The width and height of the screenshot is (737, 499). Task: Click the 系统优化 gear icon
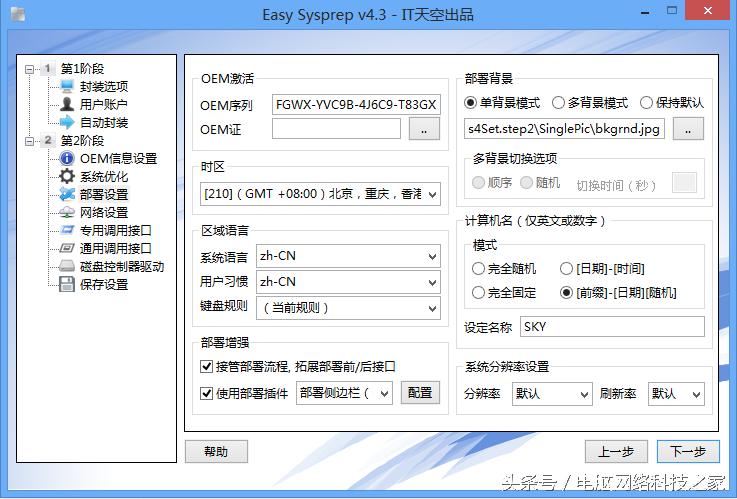[67, 176]
